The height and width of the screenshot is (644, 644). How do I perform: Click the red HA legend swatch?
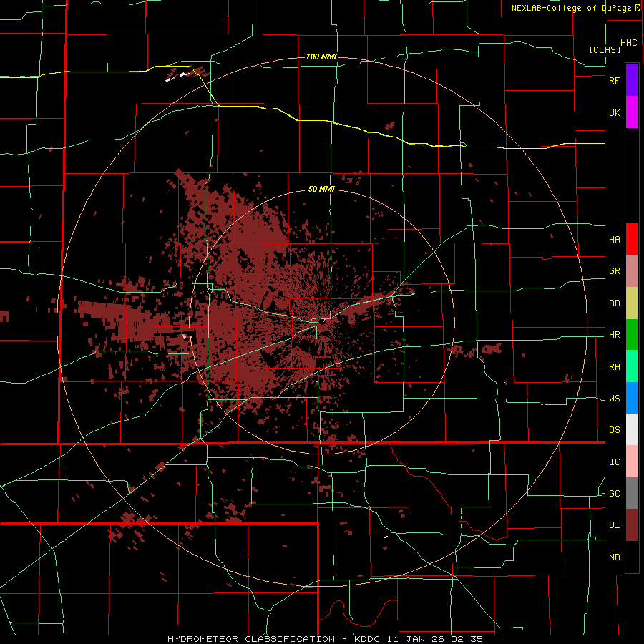[x=632, y=239]
